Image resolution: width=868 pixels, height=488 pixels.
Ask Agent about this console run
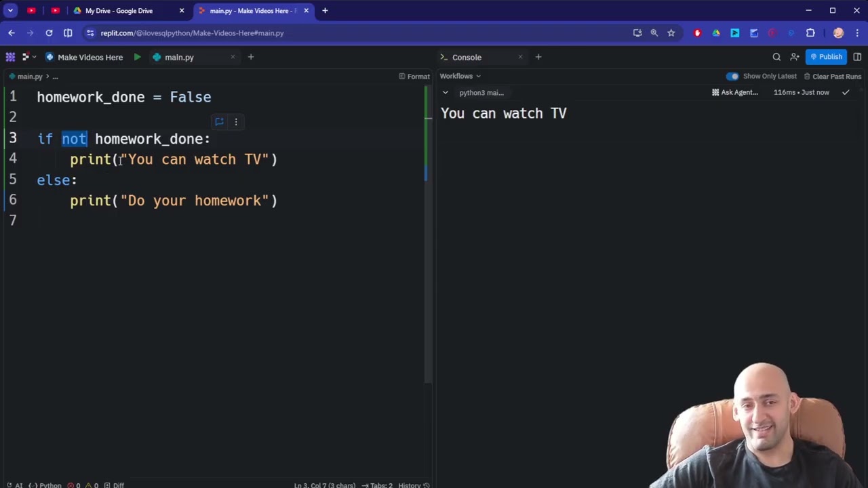pos(735,92)
